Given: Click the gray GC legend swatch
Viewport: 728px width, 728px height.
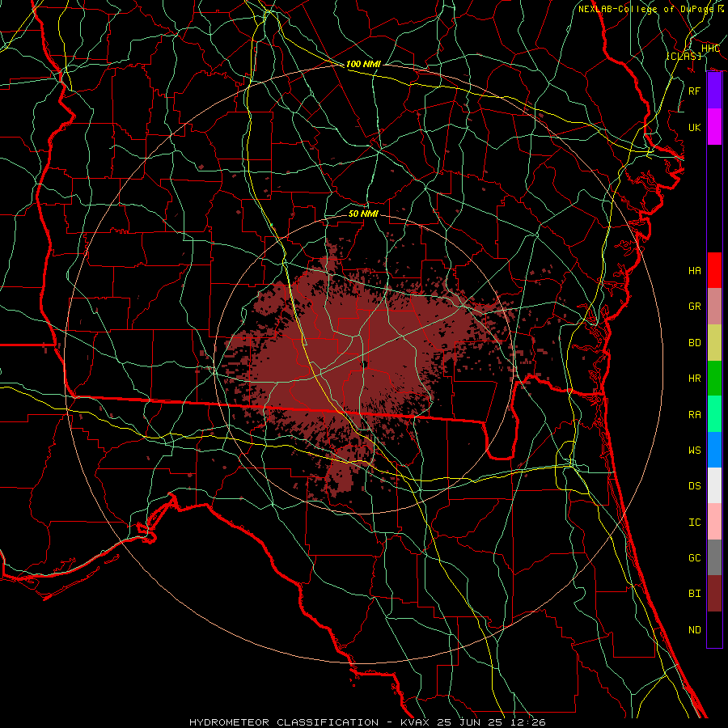Looking at the screenshot, I should [x=714, y=557].
